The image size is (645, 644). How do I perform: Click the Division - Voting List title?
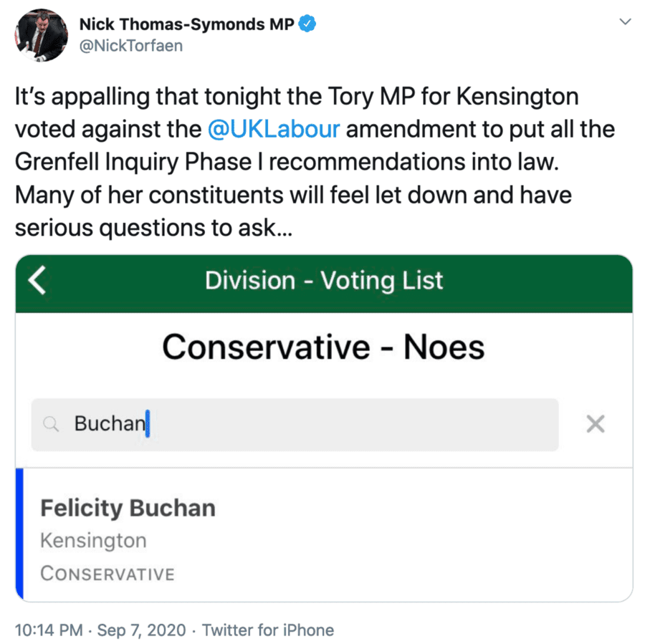pyautogui.click(x=324, y=280)
